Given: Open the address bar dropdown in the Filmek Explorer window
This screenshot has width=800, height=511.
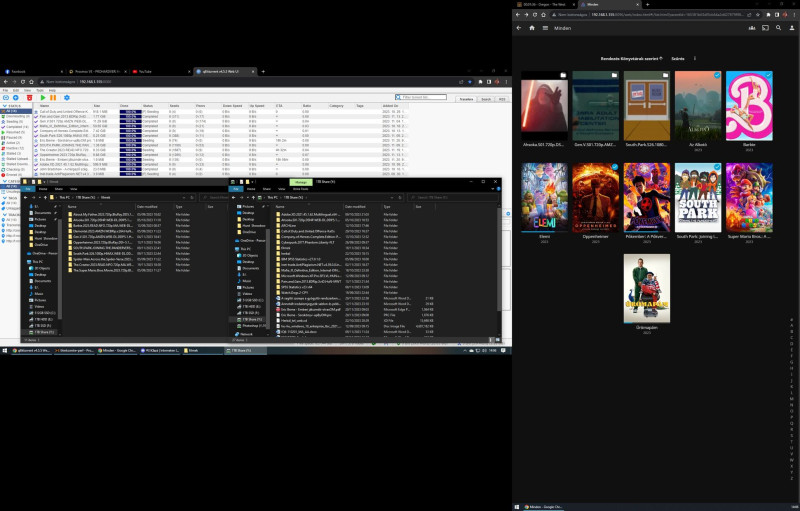Looking at the screenshot, I should [x=184, y=197].
